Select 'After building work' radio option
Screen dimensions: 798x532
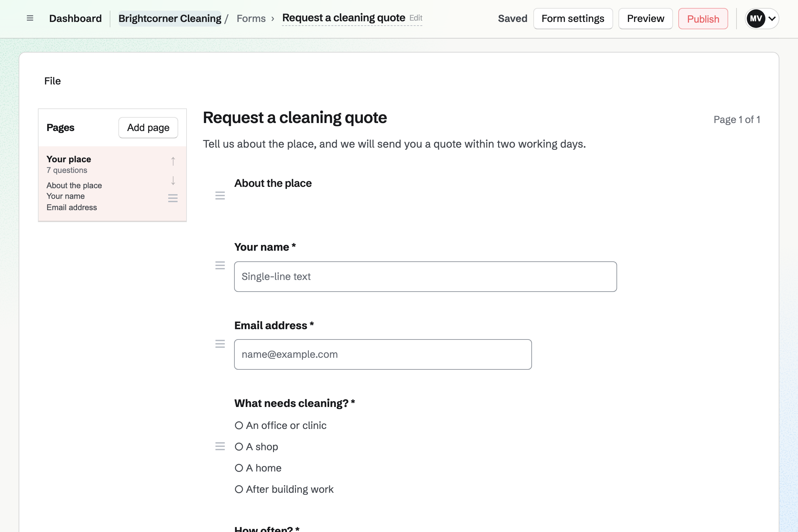239,489
